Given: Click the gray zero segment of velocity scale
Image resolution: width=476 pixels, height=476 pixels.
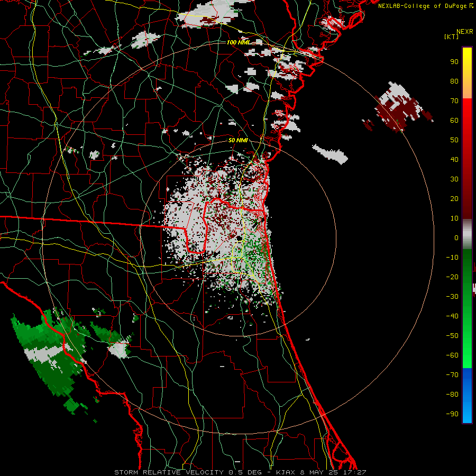Looking at the screenshot, I should pyautogui.click(x=467, y=234).
